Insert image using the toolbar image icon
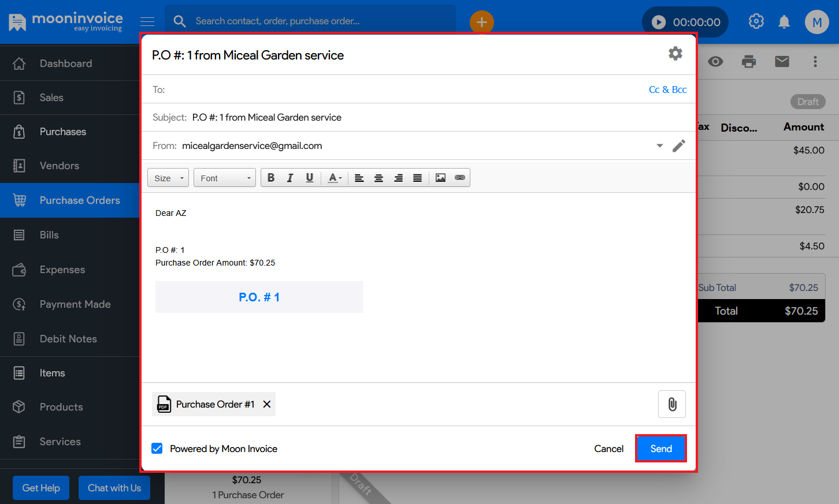 coord(440,178)
